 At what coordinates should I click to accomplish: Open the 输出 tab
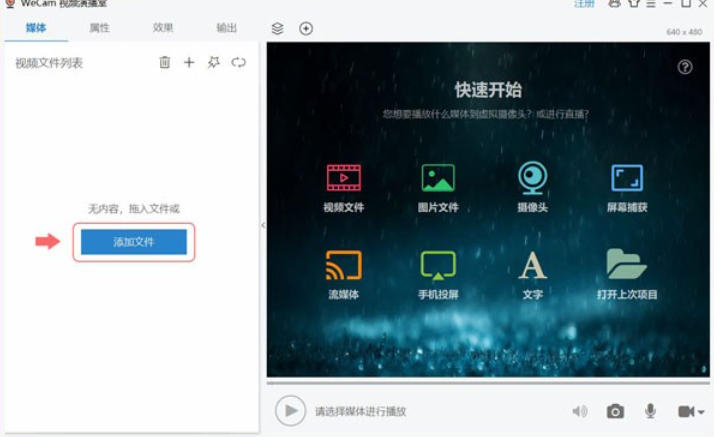226,28
